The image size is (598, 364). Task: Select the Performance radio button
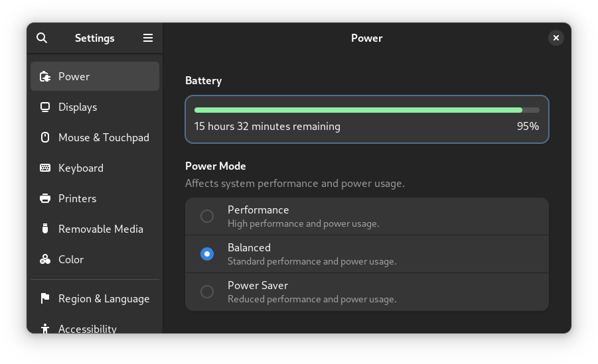pyautogui.click(x=207, y=216)
